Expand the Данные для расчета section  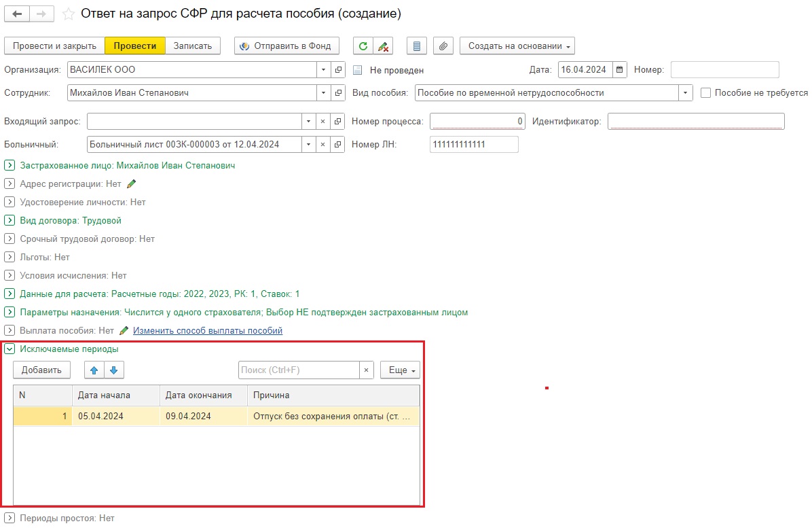tap(10, 294)
